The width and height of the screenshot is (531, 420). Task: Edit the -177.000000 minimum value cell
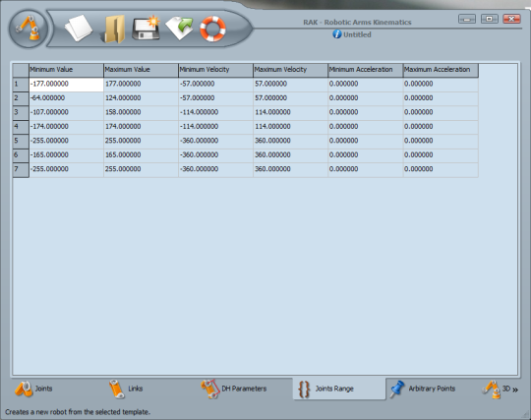(x=66, y=85)
